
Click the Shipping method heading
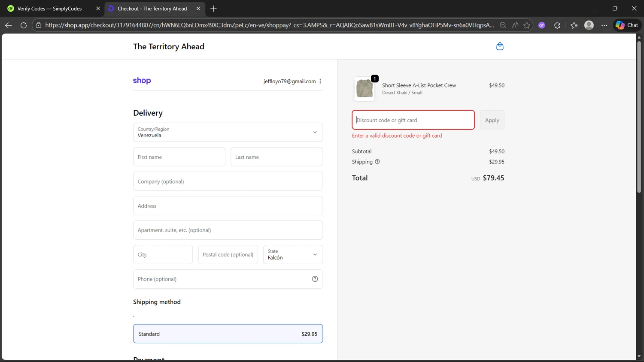pyautogui.click(x=157, y=302)
